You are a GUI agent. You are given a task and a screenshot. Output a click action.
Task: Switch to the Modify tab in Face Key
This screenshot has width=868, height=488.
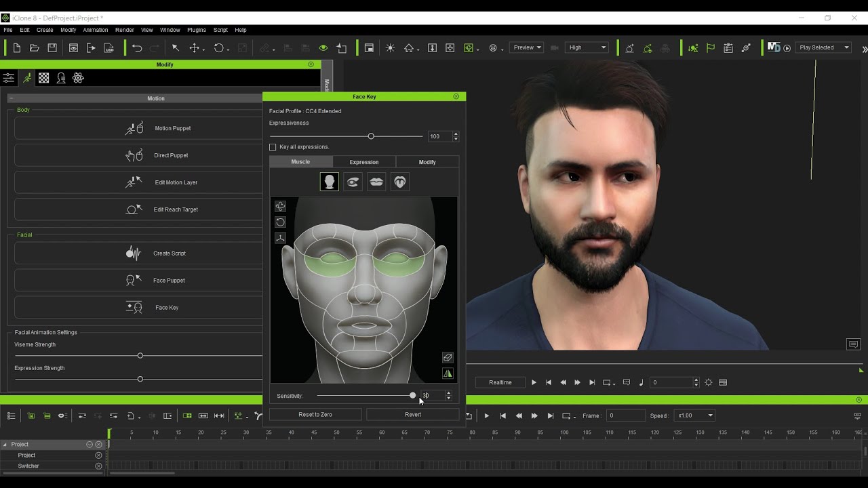[x=427, y=162]
